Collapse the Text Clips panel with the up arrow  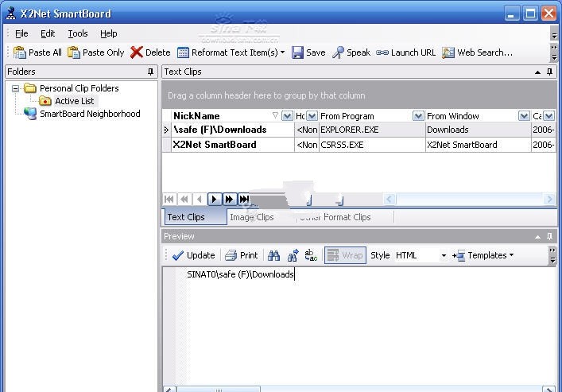537,72
